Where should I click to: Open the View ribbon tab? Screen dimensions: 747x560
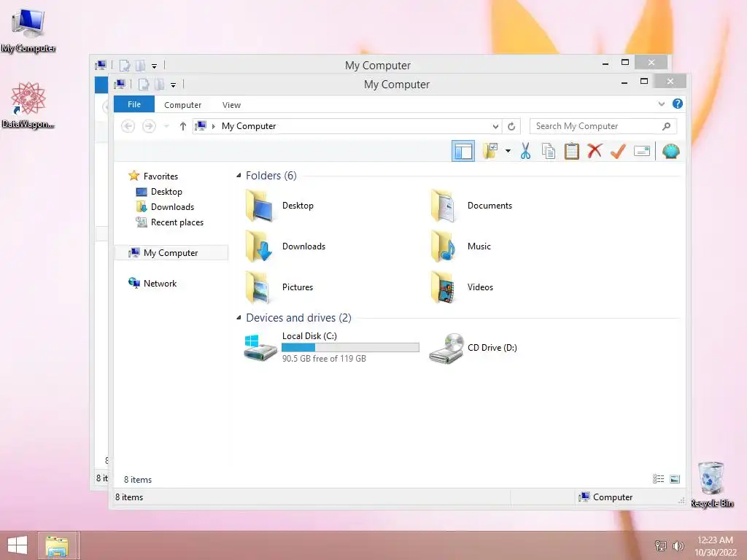click(x=231, y=105)
